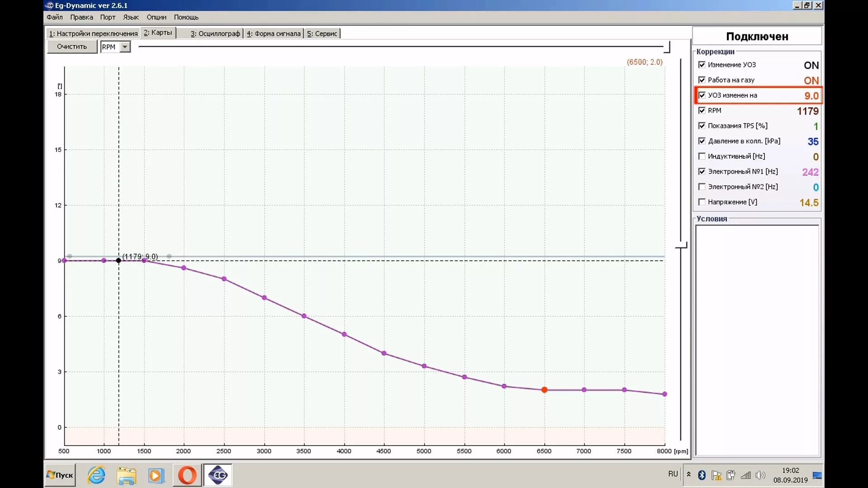Open the RU language selector
The width and height of the screenshot is (868, 488).
click(x=673, y=474)
